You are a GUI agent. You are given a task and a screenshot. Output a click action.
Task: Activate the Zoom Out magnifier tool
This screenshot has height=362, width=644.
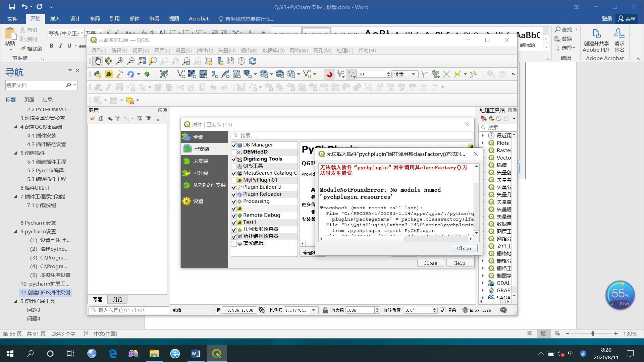(131, 61)
